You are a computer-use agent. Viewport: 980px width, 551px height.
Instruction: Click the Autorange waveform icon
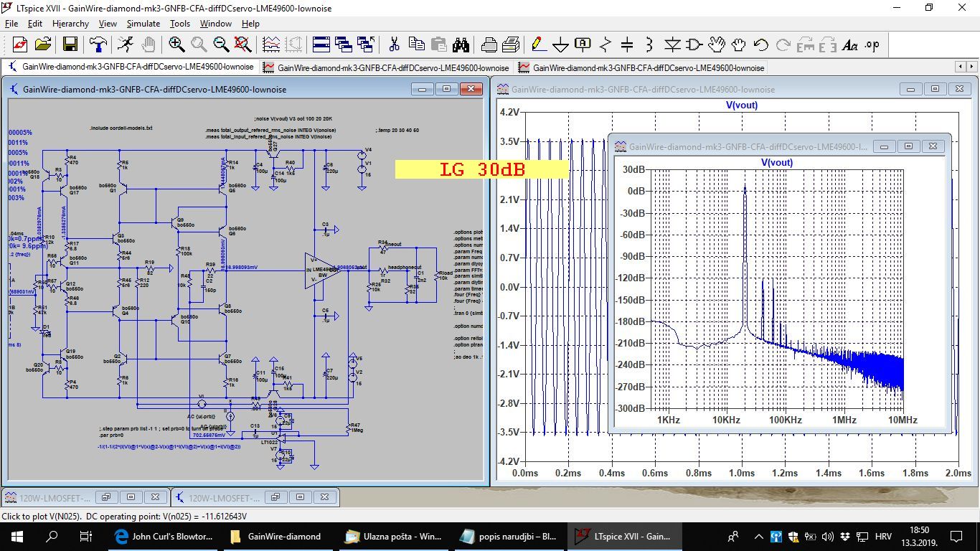pos(271,44)
